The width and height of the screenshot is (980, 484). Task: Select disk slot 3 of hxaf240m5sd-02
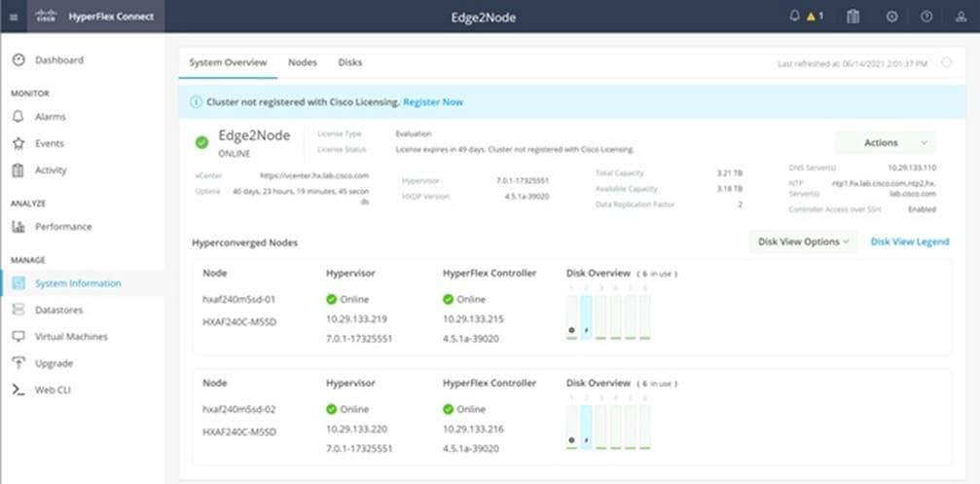[x=600, y=428]
